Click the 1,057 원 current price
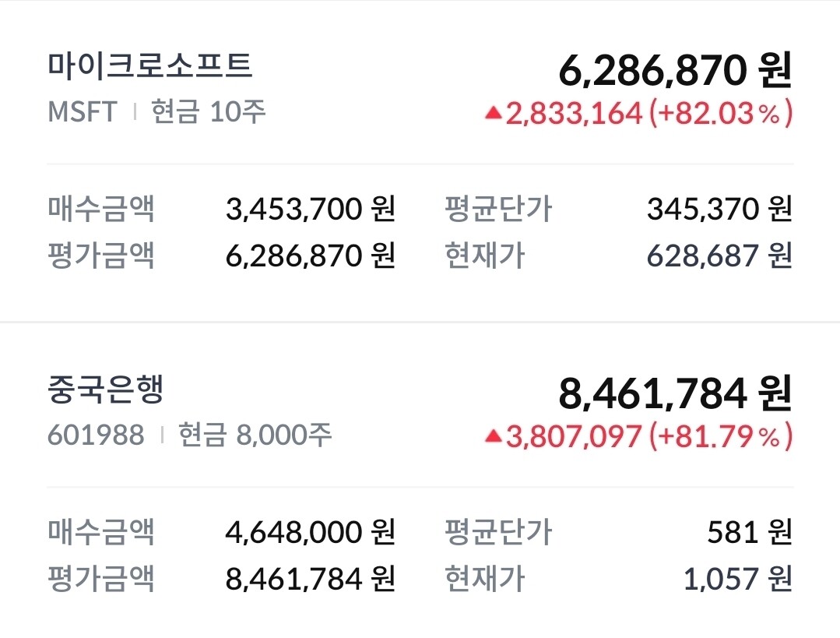The image size is (840, 638). 737,579
